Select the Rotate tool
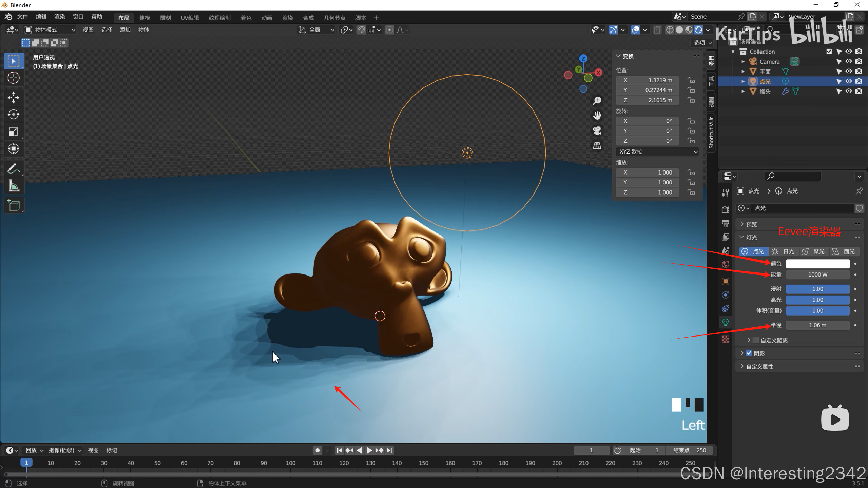This screenshot has width=868, height=488. pos(14,115)
